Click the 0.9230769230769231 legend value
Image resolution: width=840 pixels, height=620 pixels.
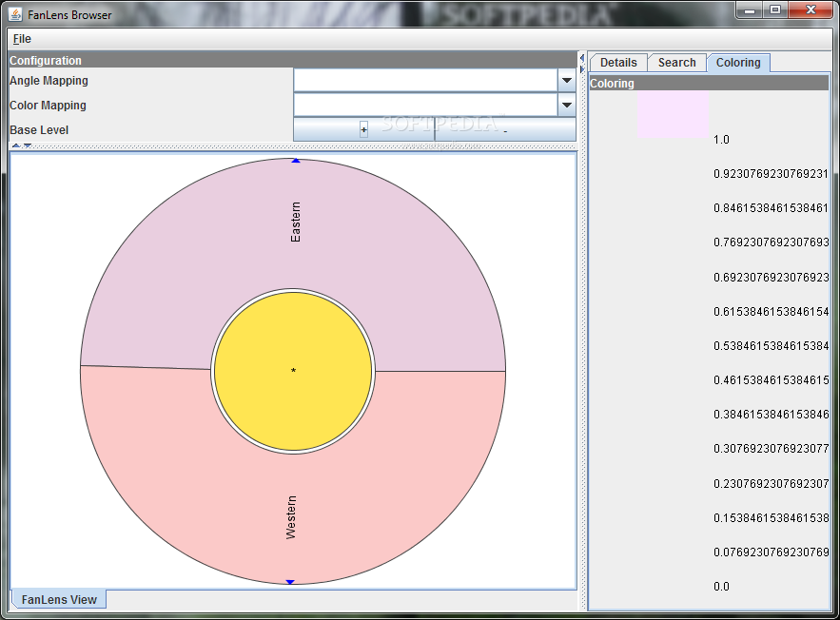[771, 174]
